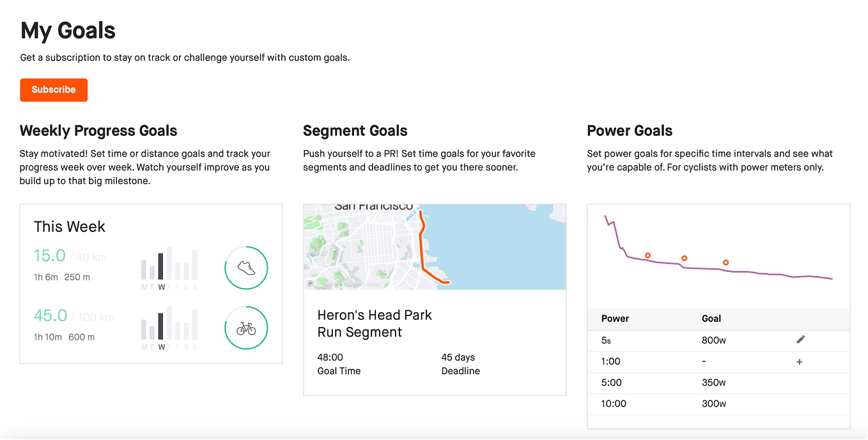Click Wednesday bar in cycling weekly chart
The height and width of the screenshot is (440, 868).
pos(161,326)
